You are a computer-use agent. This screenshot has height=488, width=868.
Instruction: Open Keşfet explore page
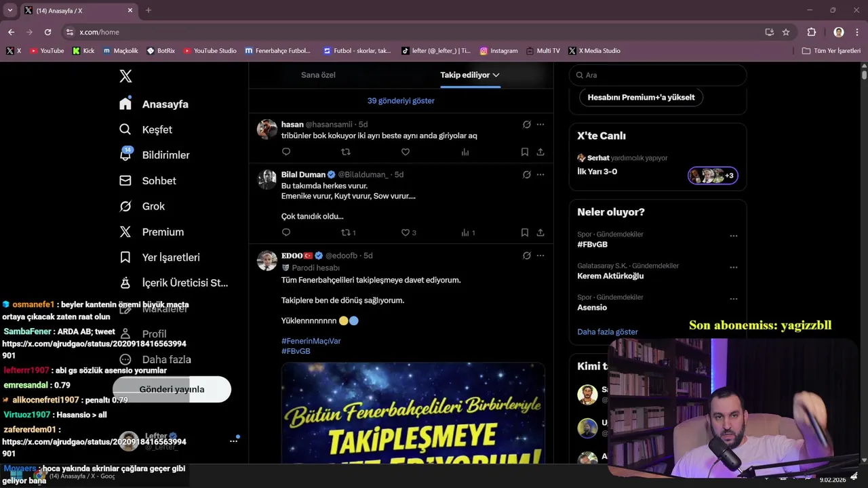coord(146,129)
